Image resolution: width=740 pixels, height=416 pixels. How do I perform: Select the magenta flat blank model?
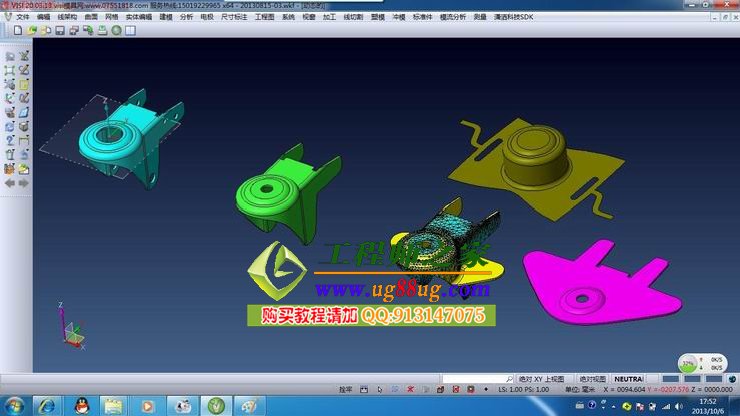(602, 288)
